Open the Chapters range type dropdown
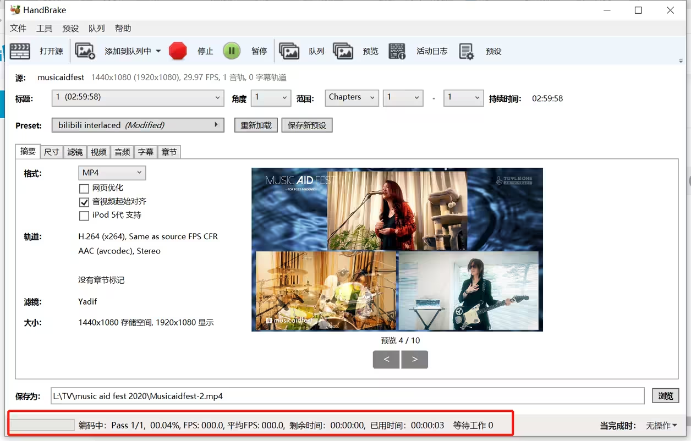This screenshot has height=442, width=692. tap(351, 98)
